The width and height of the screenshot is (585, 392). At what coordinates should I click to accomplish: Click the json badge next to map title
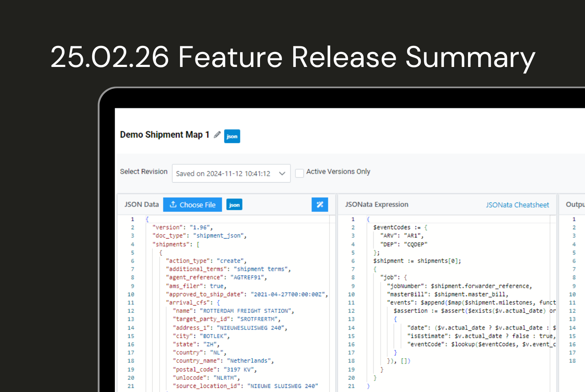click(x=232, y=136)
